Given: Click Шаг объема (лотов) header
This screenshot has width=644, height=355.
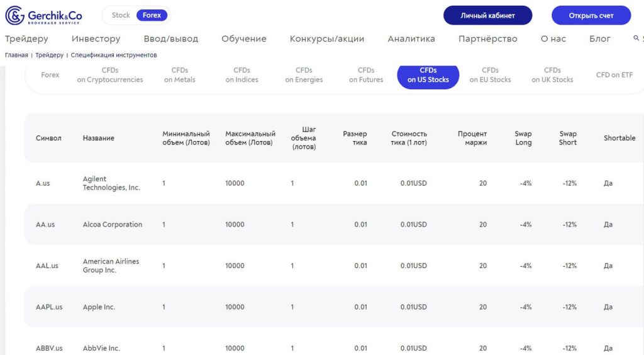Looking at the screenshot, I should [304, 138].
